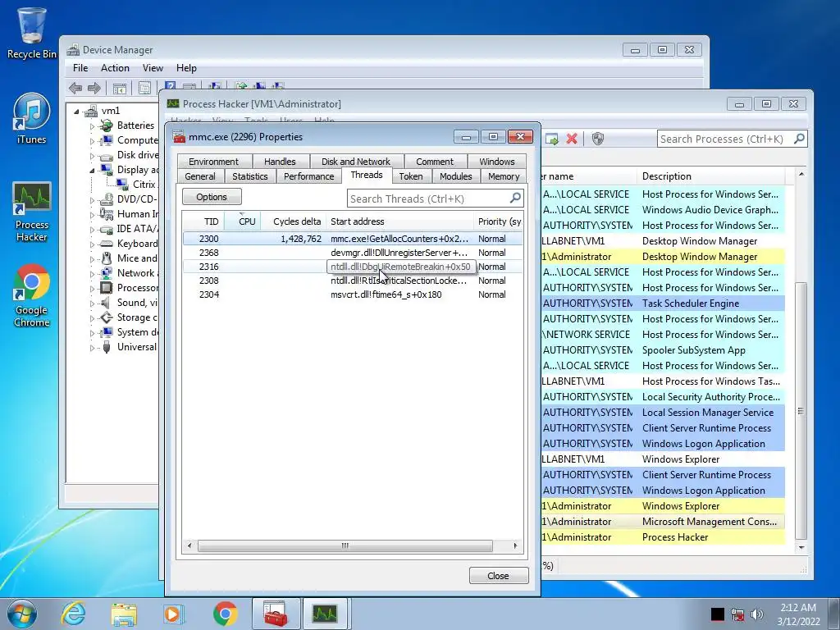Sort processes by Description column header
The image size is (840, 630).
(x=711, y=176)
